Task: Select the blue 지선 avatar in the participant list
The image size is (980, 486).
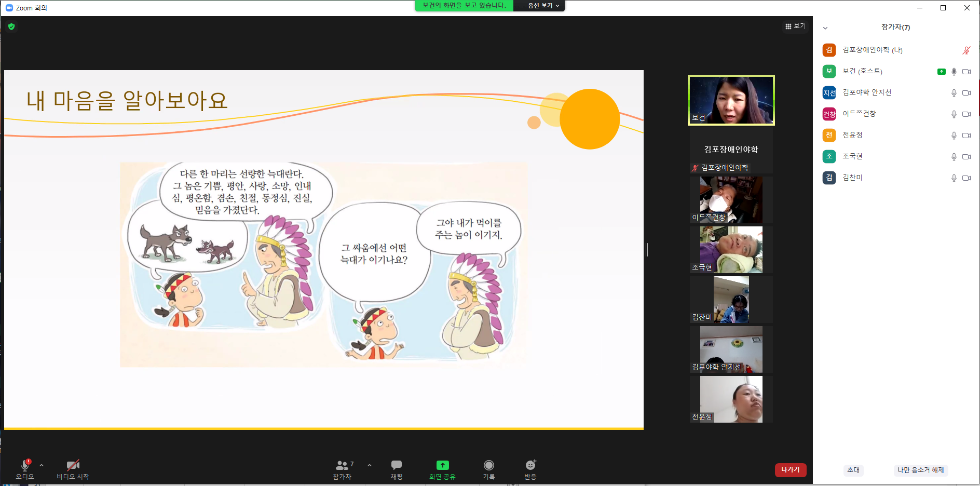Action: [x=829, y=92]
